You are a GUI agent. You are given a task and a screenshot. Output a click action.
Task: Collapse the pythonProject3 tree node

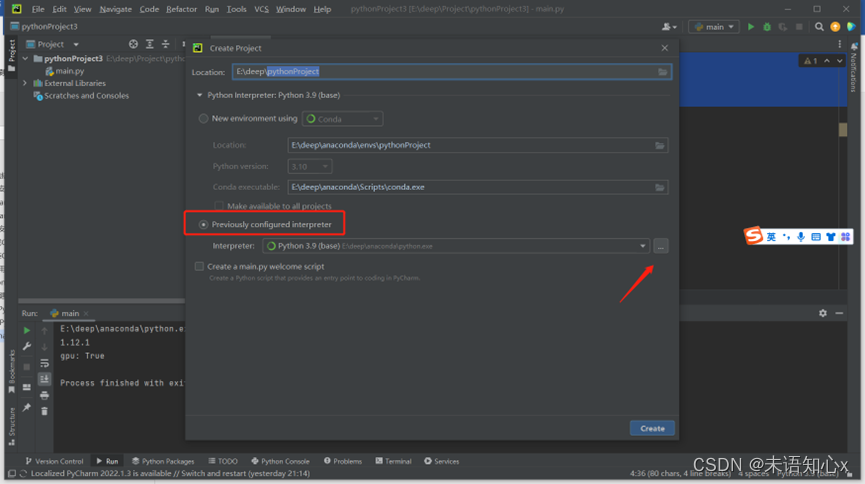pos(25,58)
